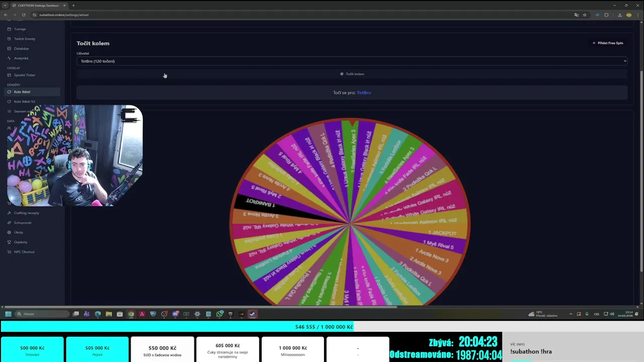Click the 605 000 Kč goal card
Image resolution: width=644 pixels, height=362 pixels.
coord(227,350)
